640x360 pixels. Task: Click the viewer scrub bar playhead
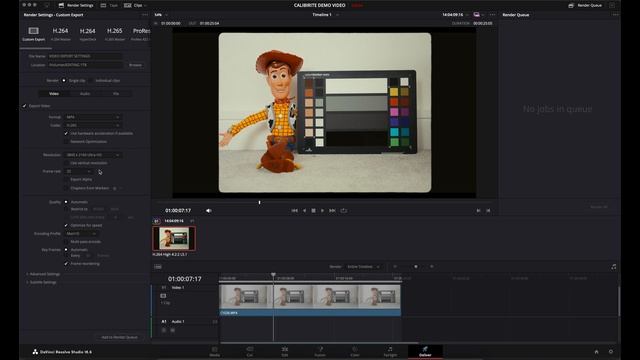point(259,202)
